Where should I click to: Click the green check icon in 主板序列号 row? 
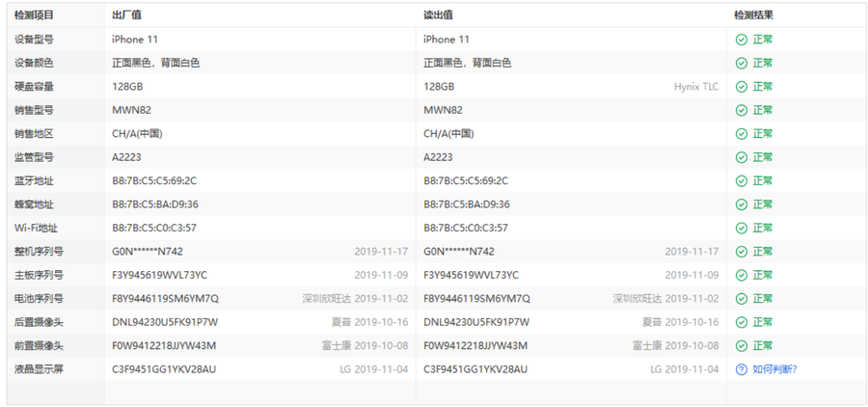(x=742, y=275)
